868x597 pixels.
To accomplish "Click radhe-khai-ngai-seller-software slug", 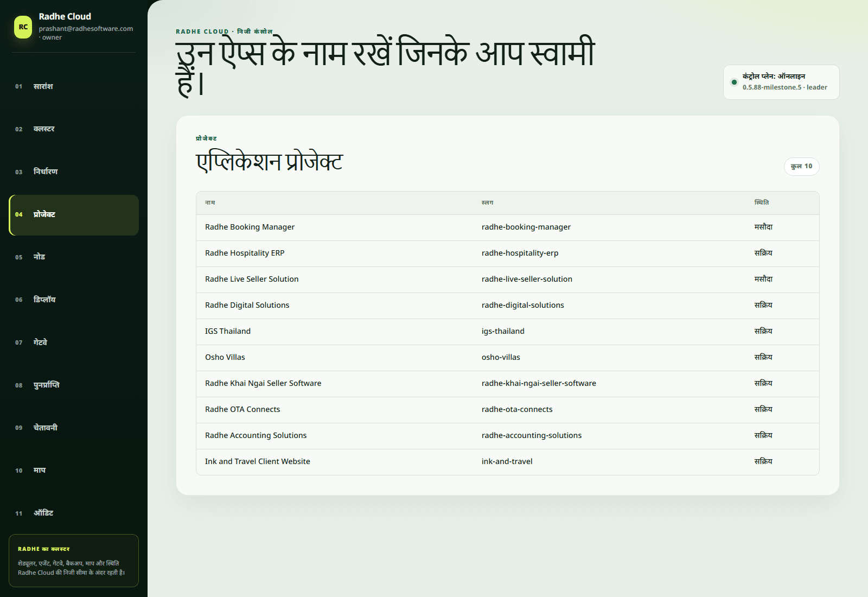I will click(539, 384).
